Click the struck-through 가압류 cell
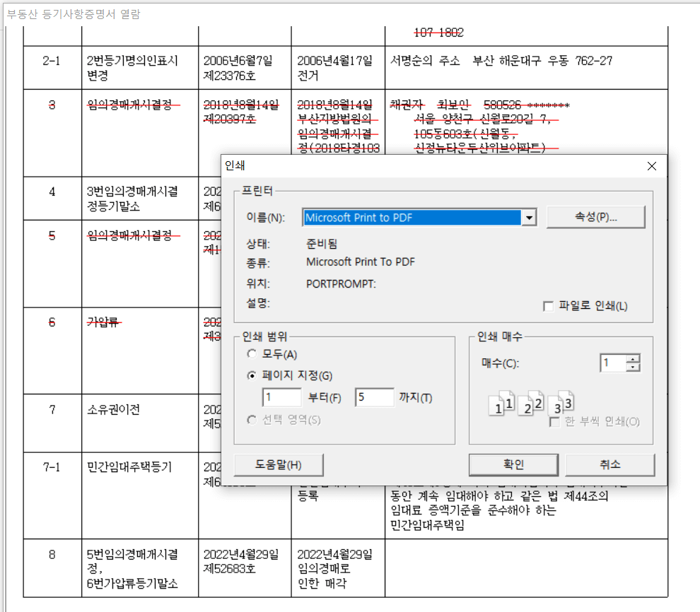 point(140,351)
